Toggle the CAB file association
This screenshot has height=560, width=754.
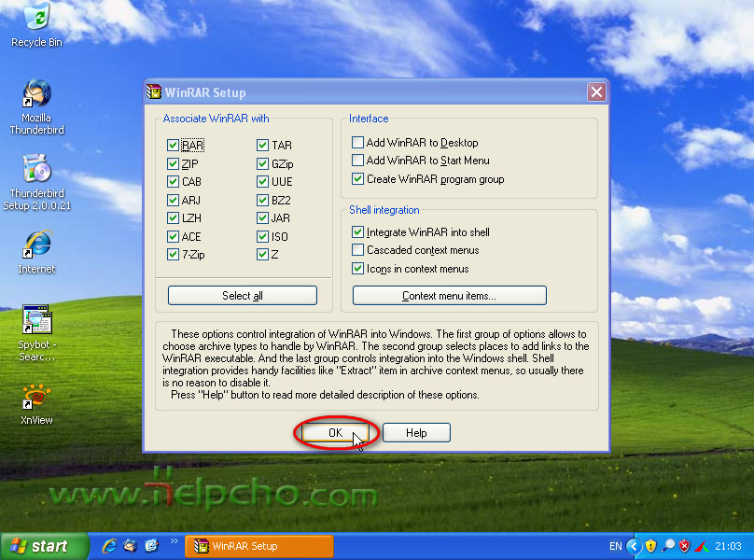pyautogui.click(x=174, y=181)
